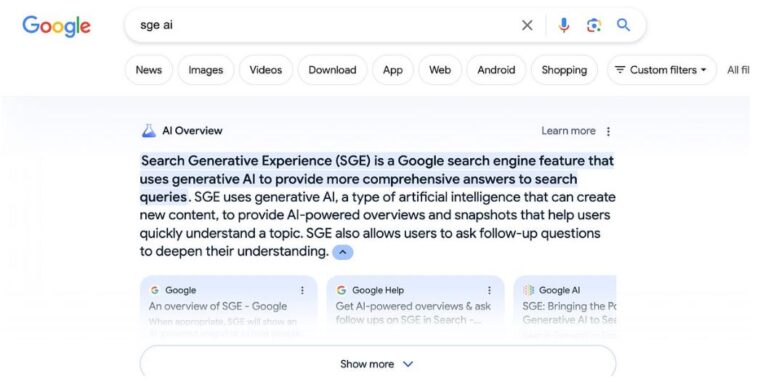Image resolution: width=768 pixels, height=384 pixels.
Task: Click the magnifying glass search icon
Action: pos(623,25)
